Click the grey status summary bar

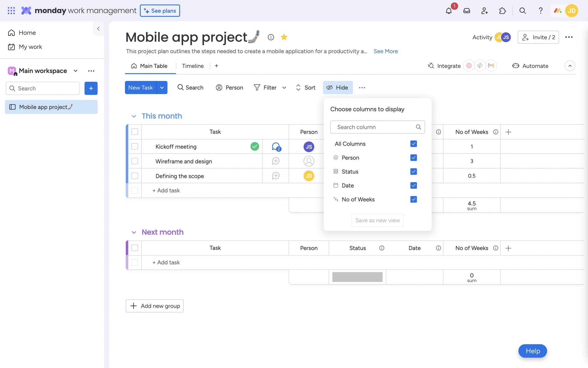point(357,277)
